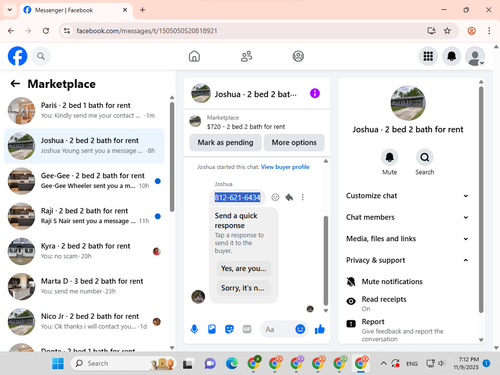Open more options dots beside the message
This screenshot has height=375, width=500.
click(x=303, y=197)
